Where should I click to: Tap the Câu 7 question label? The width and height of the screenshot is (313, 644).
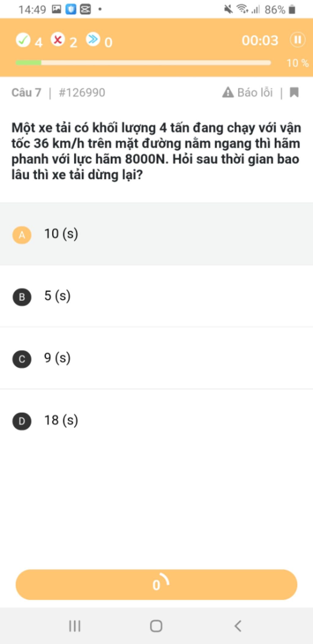coord(26,92)
